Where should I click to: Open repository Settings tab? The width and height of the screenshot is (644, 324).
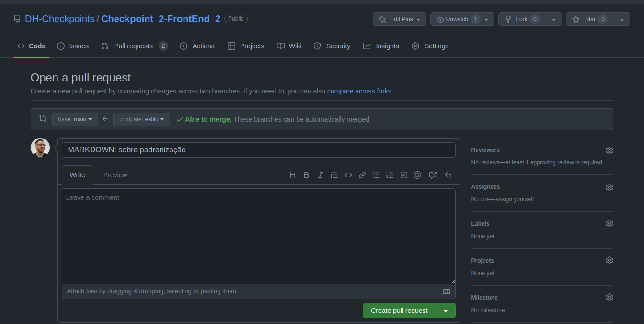click(x=430, y=46)
